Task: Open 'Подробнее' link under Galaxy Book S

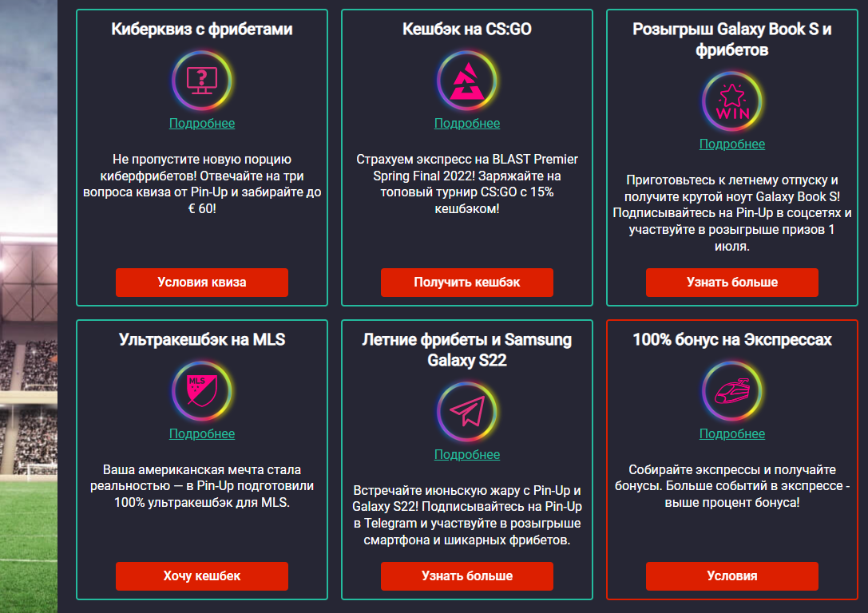Action: (x=732, y=144)
